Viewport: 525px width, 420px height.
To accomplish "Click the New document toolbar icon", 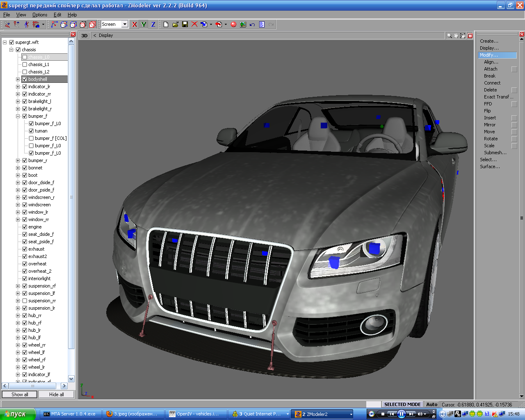I will [x=166, y=25].
